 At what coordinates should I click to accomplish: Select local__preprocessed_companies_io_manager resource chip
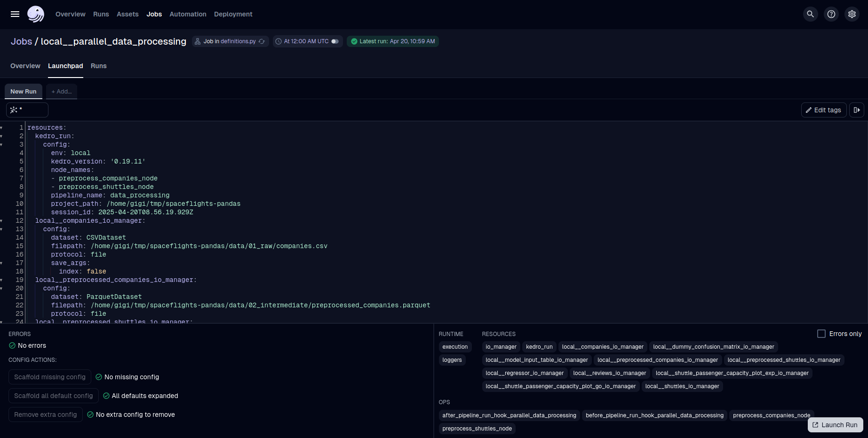(658, 360)
